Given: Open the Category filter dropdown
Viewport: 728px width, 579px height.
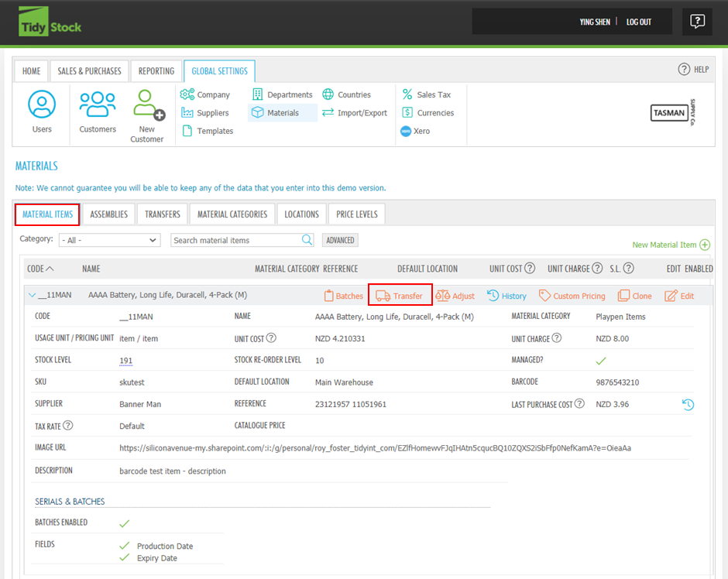Looking at the screenshot, I should [x=109, y=240].
